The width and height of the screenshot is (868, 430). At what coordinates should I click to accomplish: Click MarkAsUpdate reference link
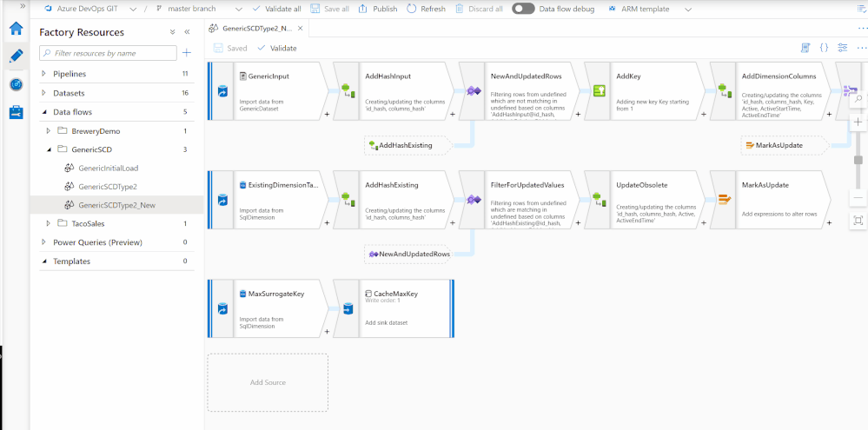(785, 146)
